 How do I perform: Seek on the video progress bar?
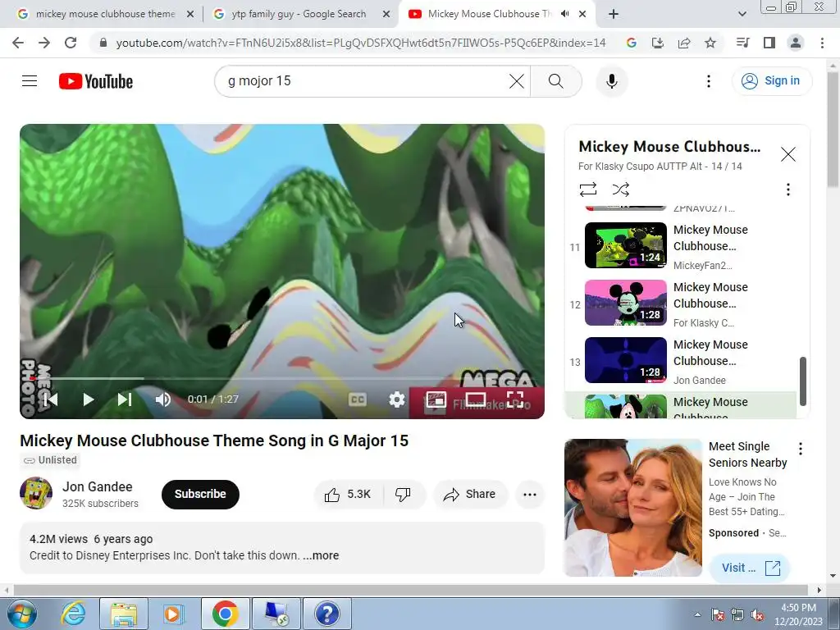coord(282,378)
